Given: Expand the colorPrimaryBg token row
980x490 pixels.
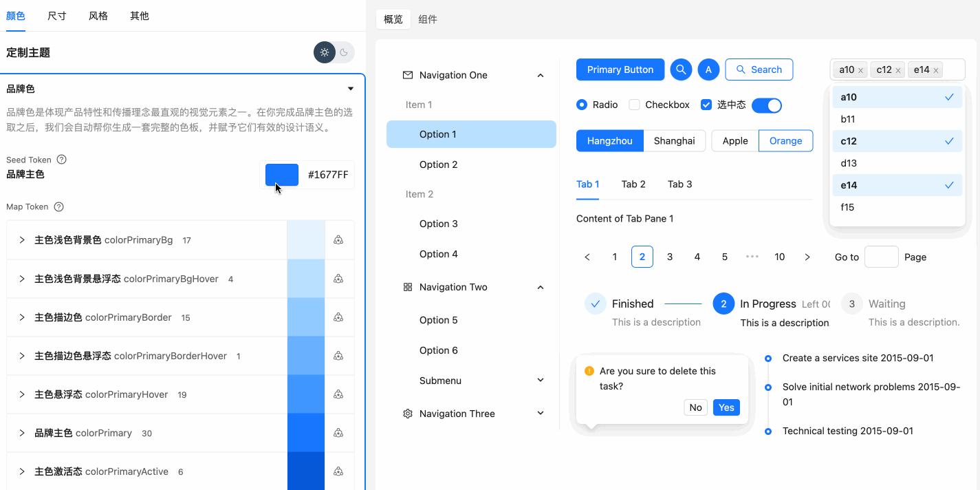Looking at the screenshot, I should (x=21, y=240).
